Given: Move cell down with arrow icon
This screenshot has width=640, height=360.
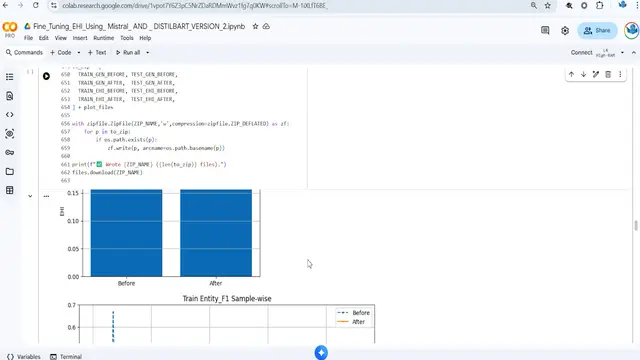Looking at the screenshot, I should pyautogui.click(x=584, y=74).
